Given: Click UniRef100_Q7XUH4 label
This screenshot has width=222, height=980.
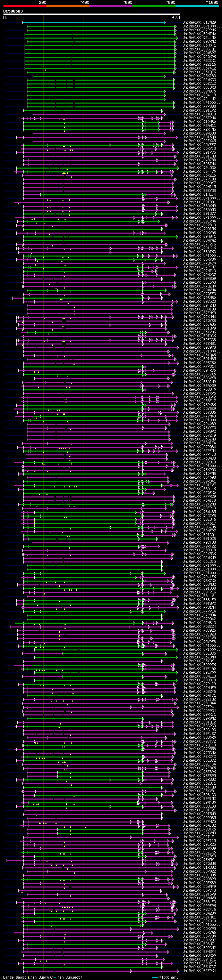Looking at the screenshot, I should [199, 317].
